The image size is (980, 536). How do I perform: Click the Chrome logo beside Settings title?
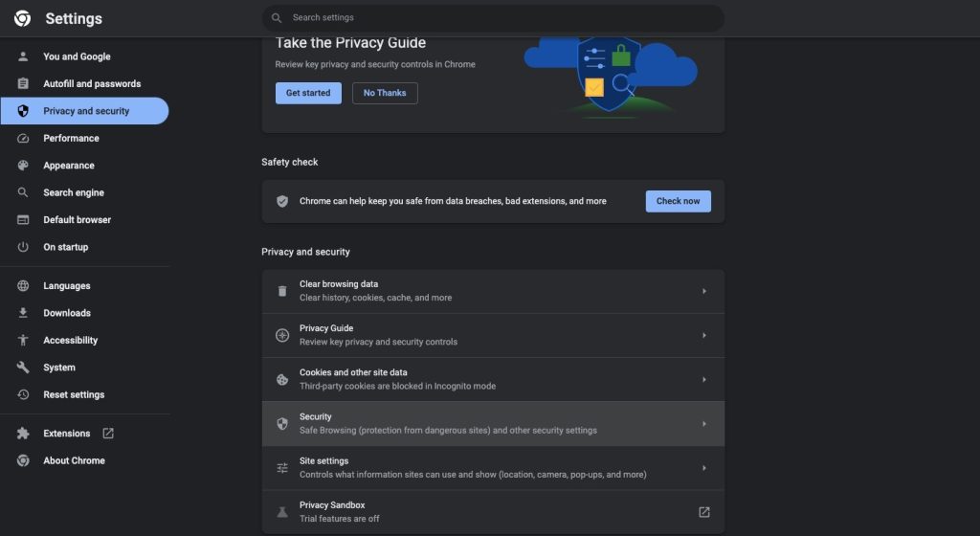[23, 18]
